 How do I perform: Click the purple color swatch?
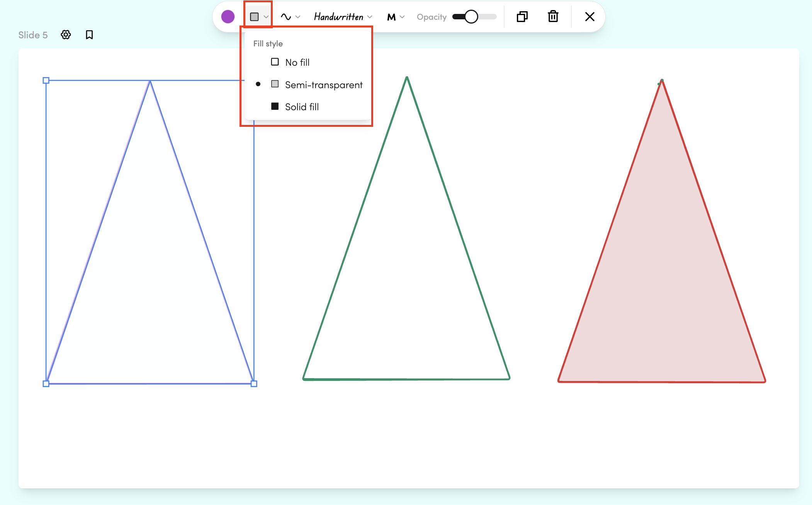[x=228, y=17]
